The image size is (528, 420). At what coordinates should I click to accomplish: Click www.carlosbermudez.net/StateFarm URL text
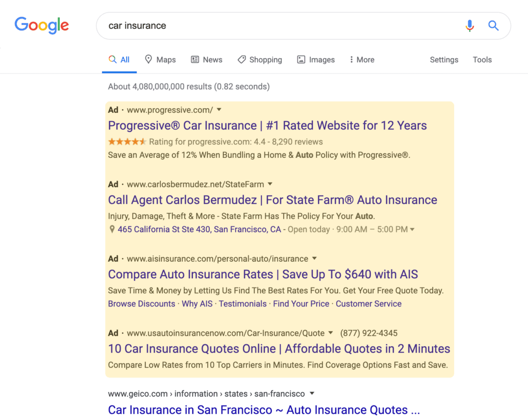point(195,184)
